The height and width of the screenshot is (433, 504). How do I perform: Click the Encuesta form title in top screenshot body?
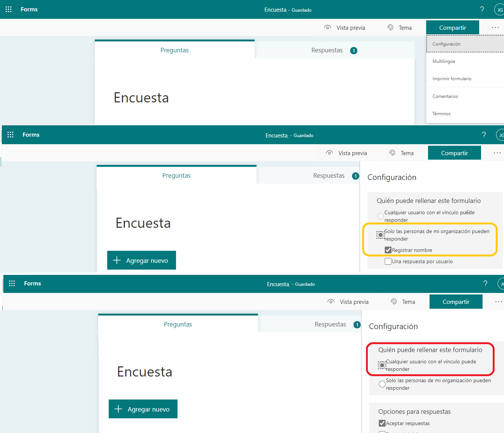click(141, 98)
